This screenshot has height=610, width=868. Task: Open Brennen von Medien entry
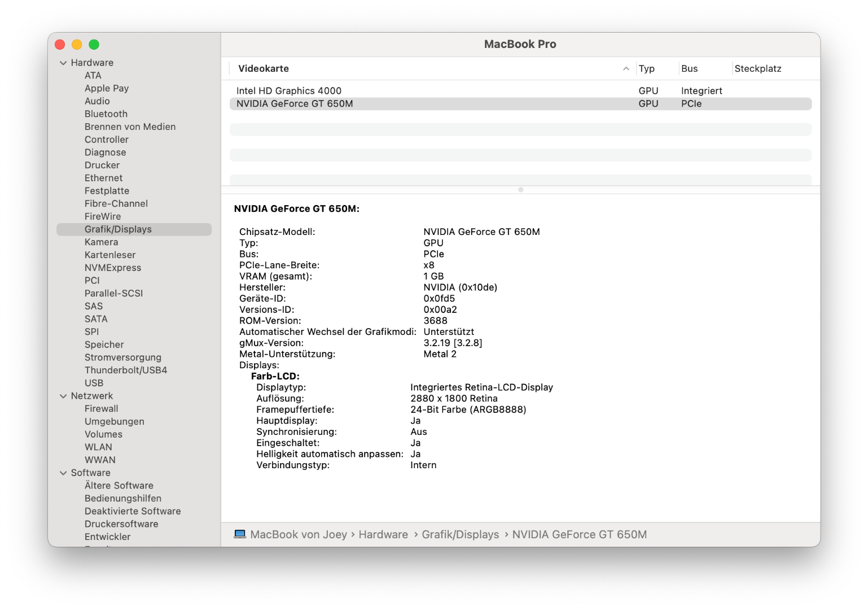click(x=130, y=127)
